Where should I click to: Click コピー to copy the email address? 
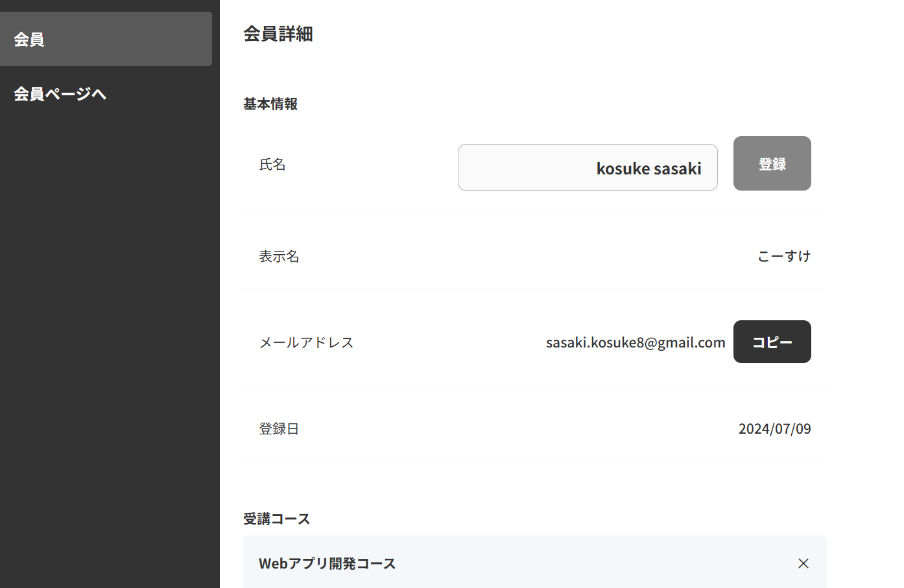pyautogui.click(x=772, y=342)
